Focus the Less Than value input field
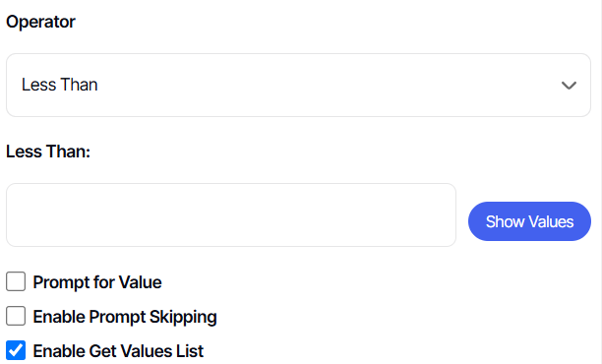 (231, 214)
